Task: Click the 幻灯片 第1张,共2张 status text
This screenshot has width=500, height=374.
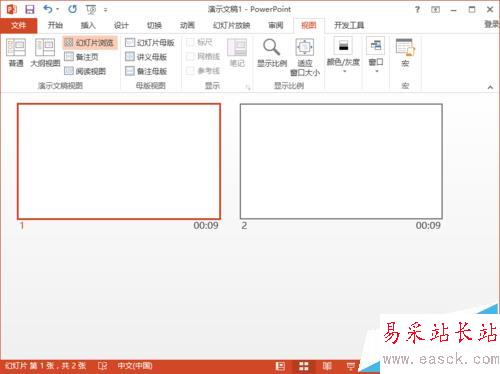Action: point(46,366)
